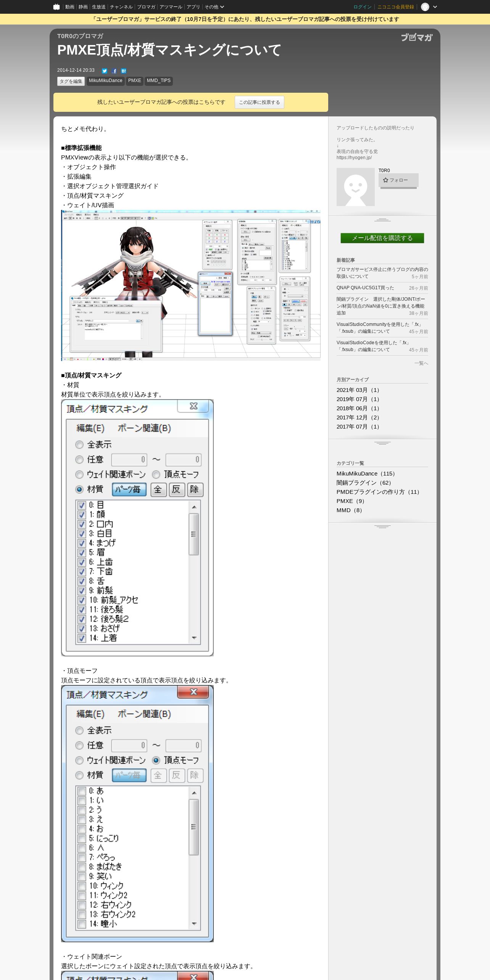Screen dimensions: 490x980
Task: Open PMXE（9）category
Action: click(x=352, y=501)
